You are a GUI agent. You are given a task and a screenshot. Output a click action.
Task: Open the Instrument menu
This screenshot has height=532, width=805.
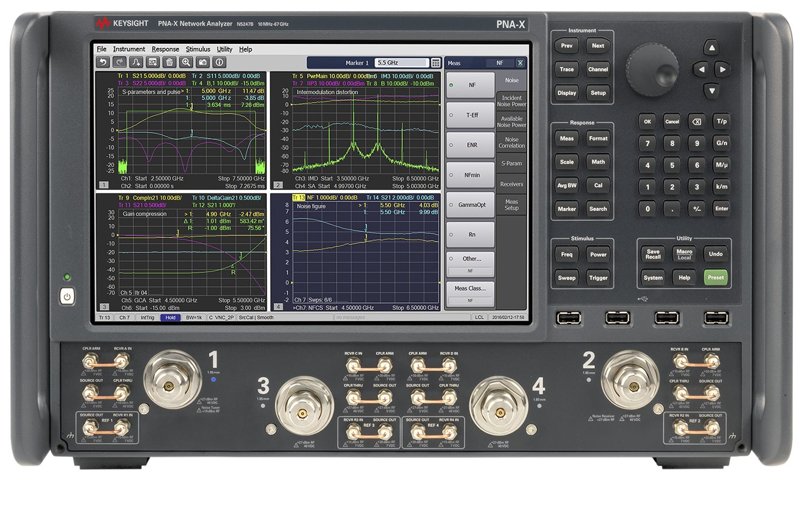129,49
